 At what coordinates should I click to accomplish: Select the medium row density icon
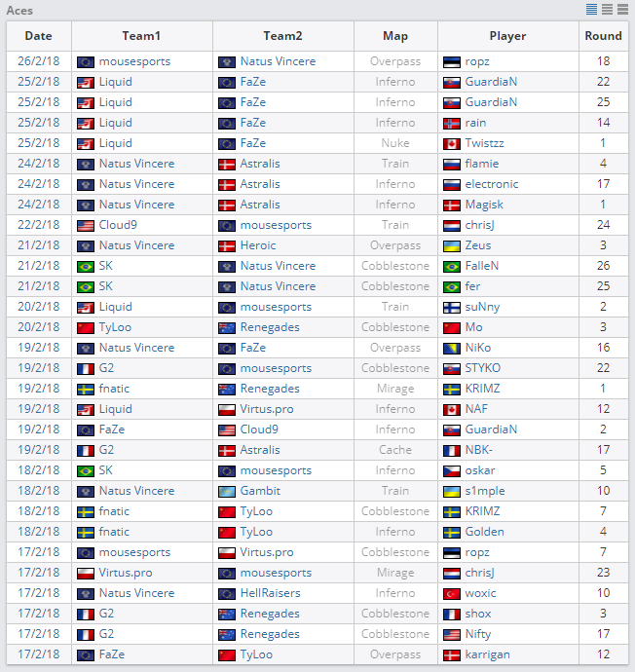click(606, 9)
